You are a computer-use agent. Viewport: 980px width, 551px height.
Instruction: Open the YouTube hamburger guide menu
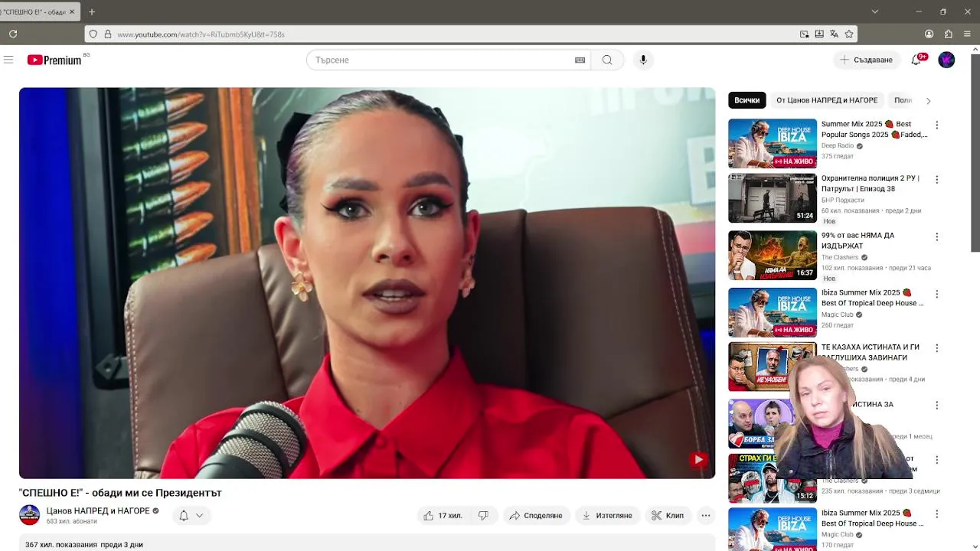point(8,60)
